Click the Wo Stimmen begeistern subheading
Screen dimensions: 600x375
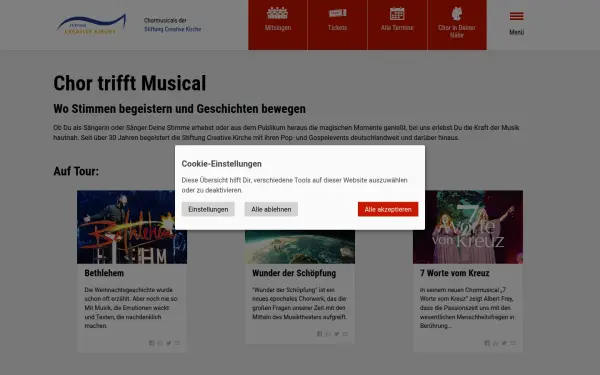(x=179, y=109)
